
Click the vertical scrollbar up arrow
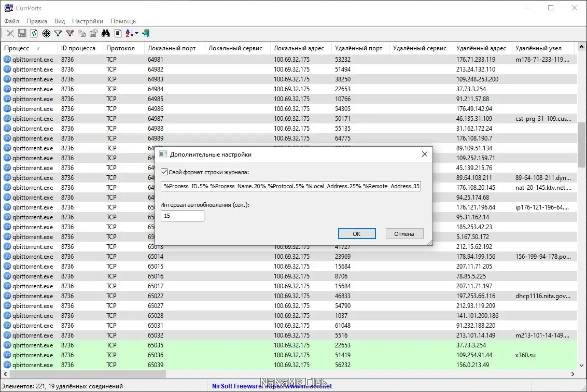(581, 47)
